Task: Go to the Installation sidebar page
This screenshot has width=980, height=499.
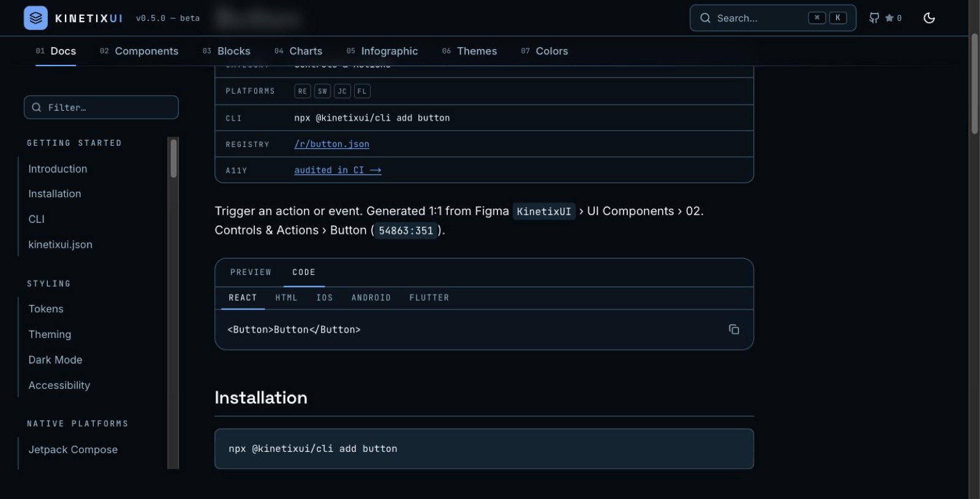Action: coord(55,194)
